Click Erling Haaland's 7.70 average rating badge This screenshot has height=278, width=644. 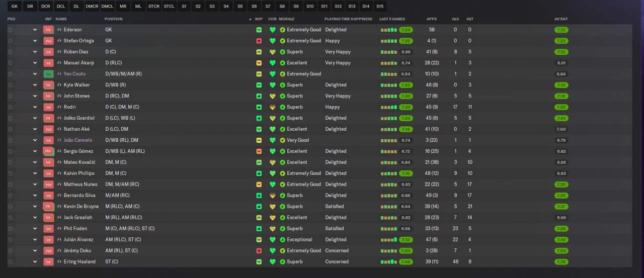click(561, 262)
